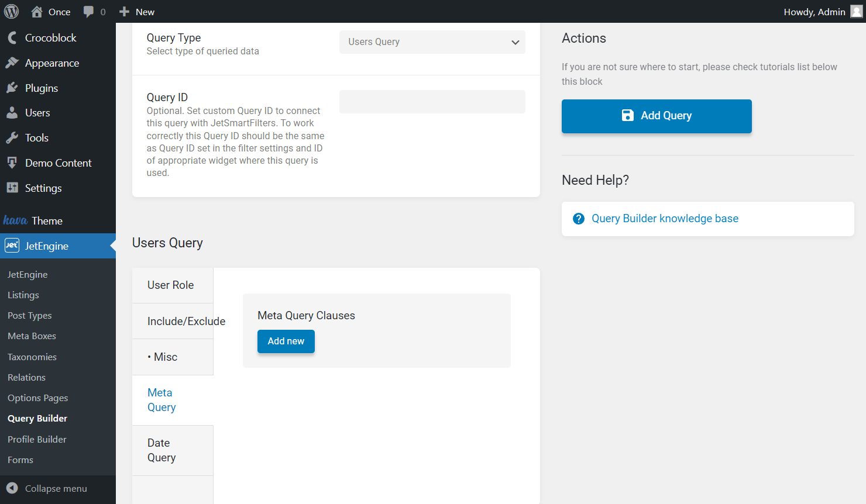866x504 pixels.
Task: Open the Admin avatar icon
Action: pos(856,12)
